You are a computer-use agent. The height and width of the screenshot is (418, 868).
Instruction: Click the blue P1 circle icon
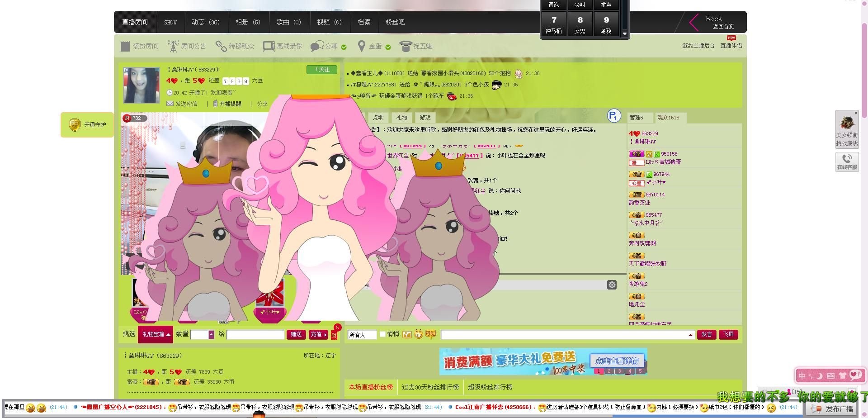pos(614,116)
